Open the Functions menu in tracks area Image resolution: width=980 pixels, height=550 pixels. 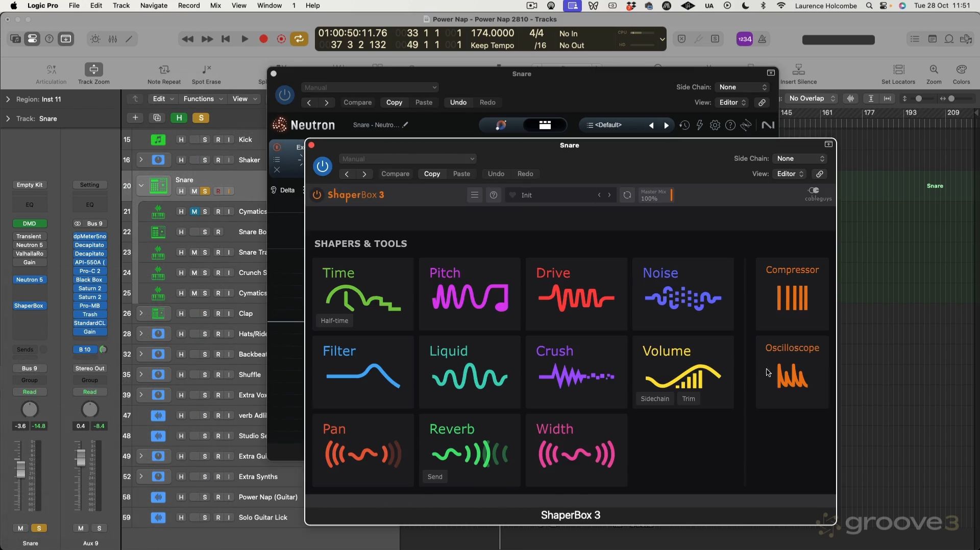[203, 99]
